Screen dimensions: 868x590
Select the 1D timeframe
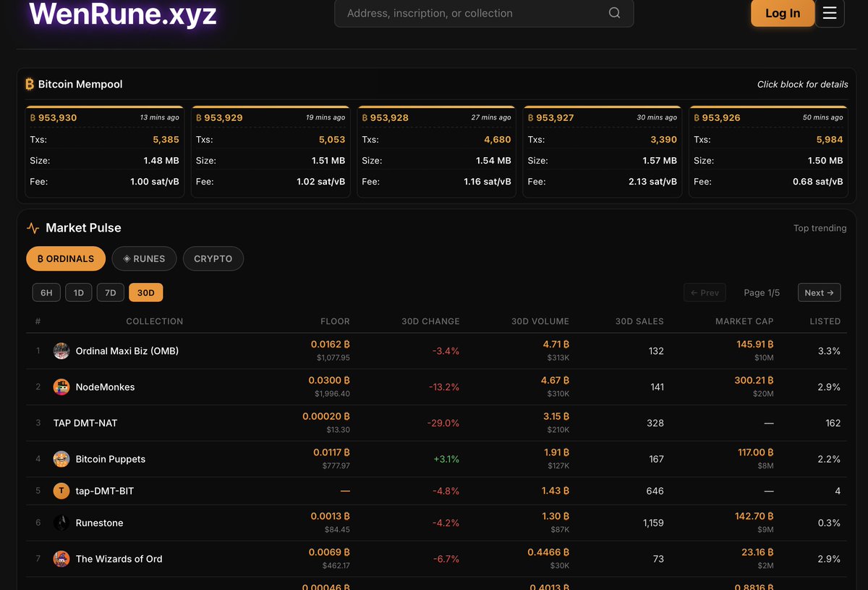click(x=79, y=292)
